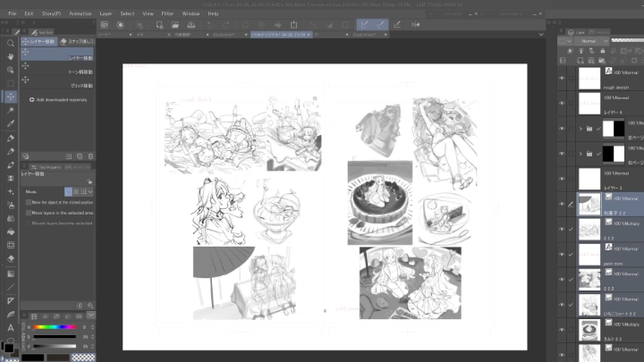Open the Animation menu
Screen dimensions: 644x362
(80, 13)
